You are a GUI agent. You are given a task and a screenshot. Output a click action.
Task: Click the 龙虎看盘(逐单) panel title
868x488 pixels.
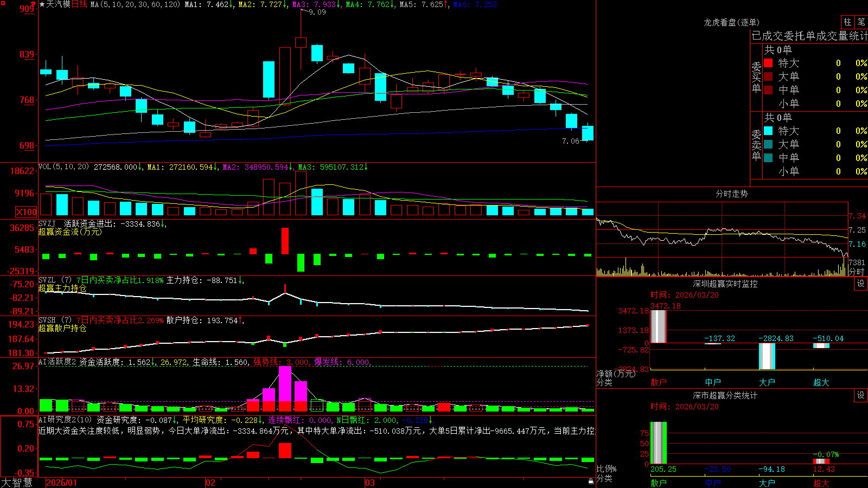pos(731,22)
